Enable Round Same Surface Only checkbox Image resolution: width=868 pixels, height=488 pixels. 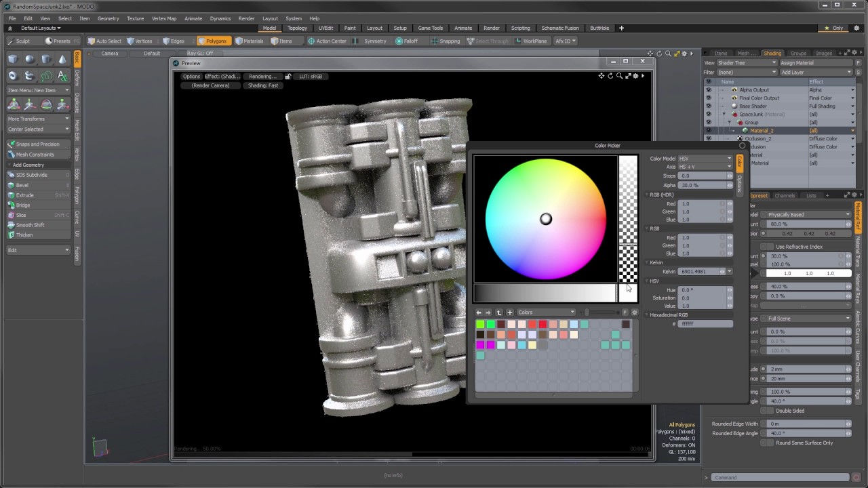click(x=768, y=443)
